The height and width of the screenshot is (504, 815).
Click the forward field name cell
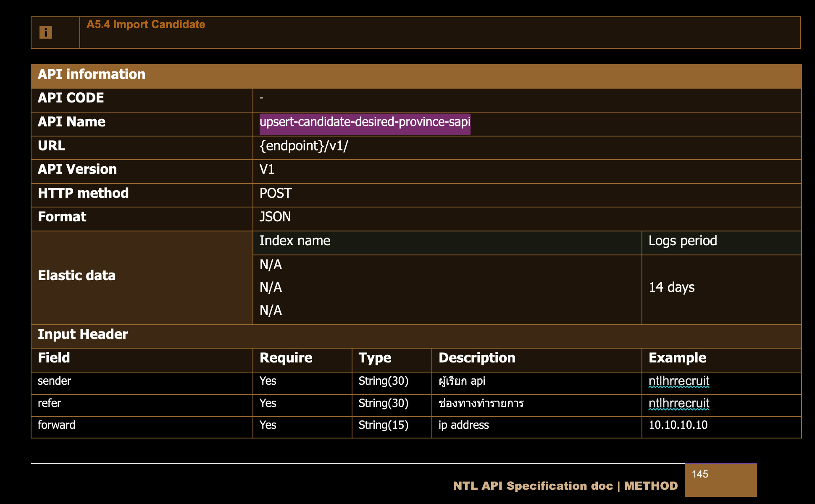tap(57, 425)
